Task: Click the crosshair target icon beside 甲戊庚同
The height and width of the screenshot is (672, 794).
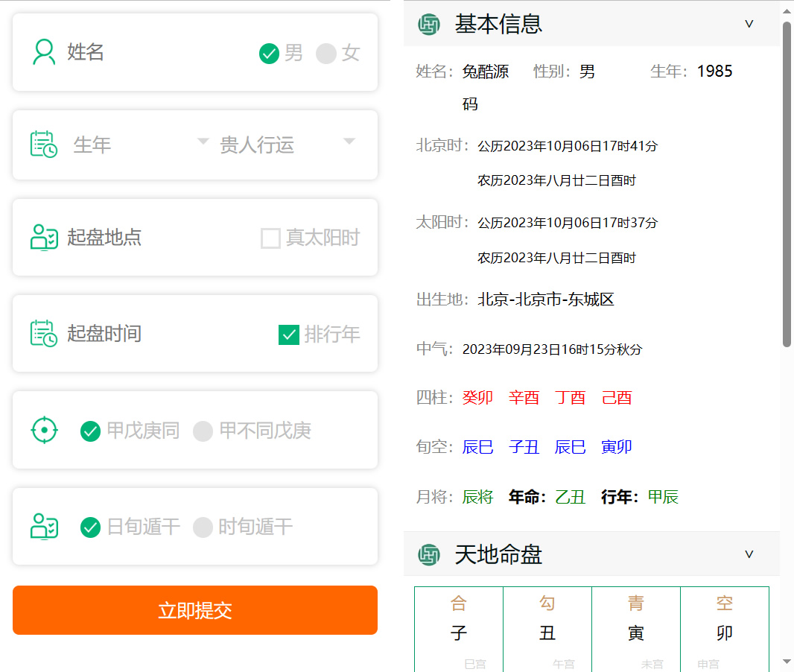Action: [x=44, y=431]
